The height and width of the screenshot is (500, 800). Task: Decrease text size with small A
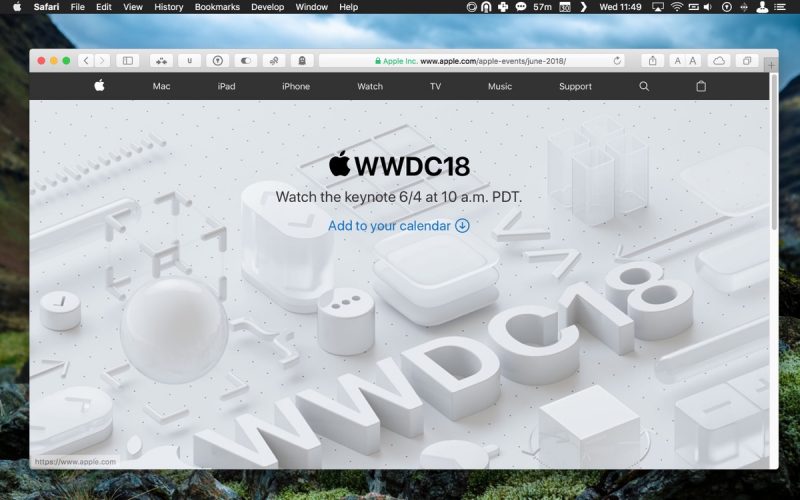pyautogui.click(x=677, y=61)
